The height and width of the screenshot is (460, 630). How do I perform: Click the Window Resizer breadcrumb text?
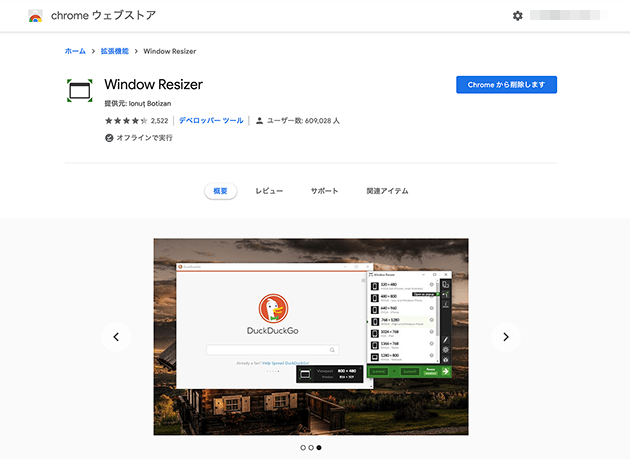coord(170,51)
